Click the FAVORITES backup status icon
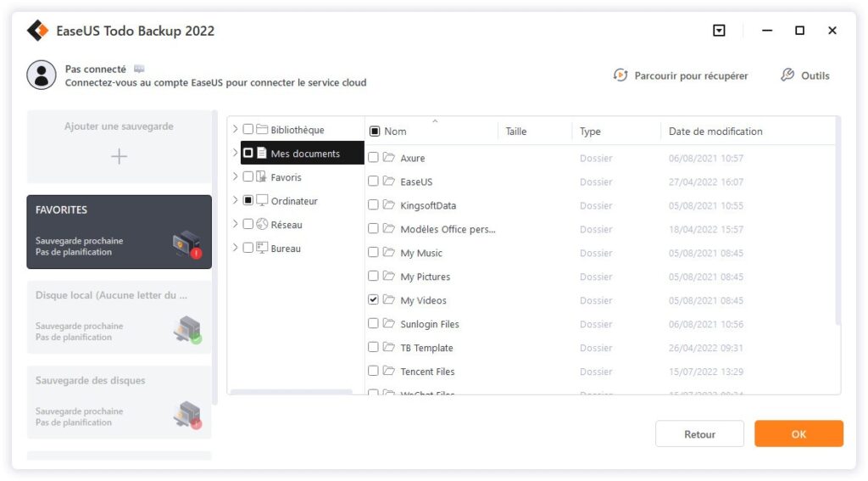Screen dimensions: 868x481 point(187,244)
